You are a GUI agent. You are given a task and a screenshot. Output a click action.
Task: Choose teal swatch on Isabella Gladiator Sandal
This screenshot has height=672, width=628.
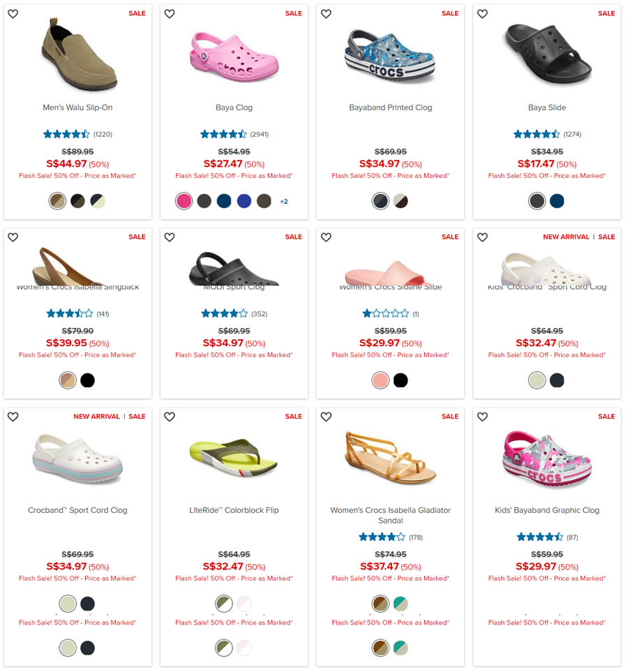pos(401,604)
